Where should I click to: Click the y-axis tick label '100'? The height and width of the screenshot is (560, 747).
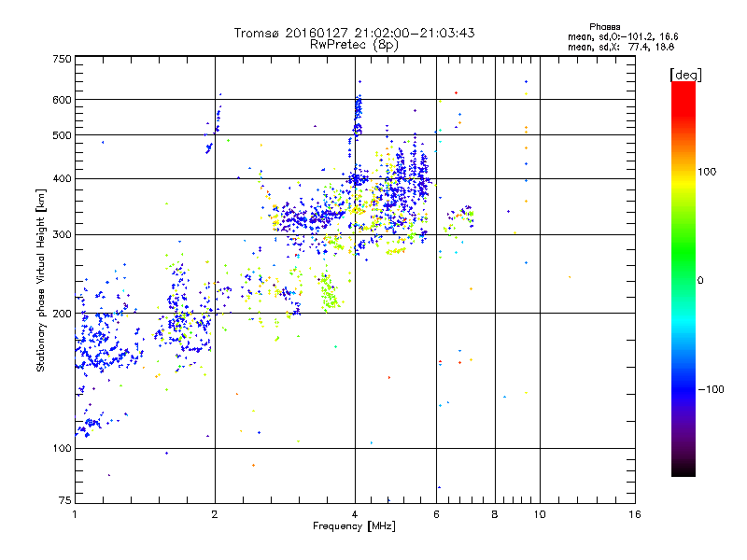point(62,449)
